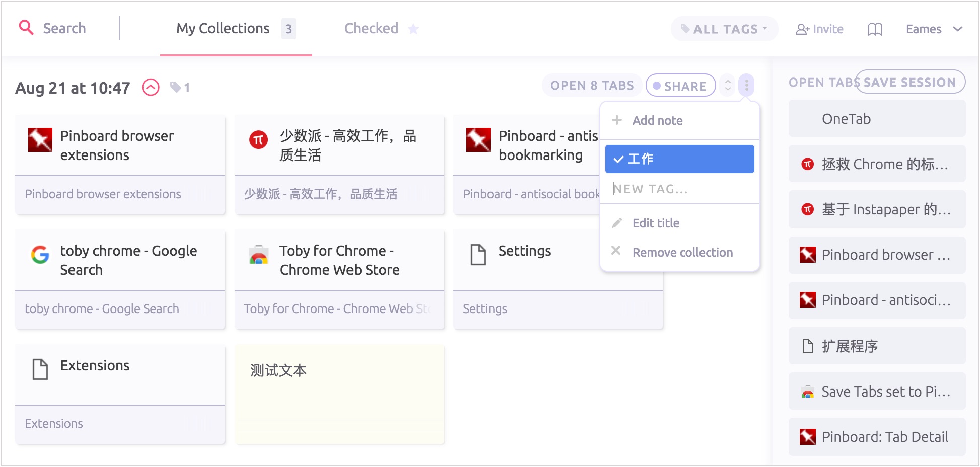Collapse the Aug 21 collection with circle chevron
Screen dimensions: 980x467
click(151, 88)
